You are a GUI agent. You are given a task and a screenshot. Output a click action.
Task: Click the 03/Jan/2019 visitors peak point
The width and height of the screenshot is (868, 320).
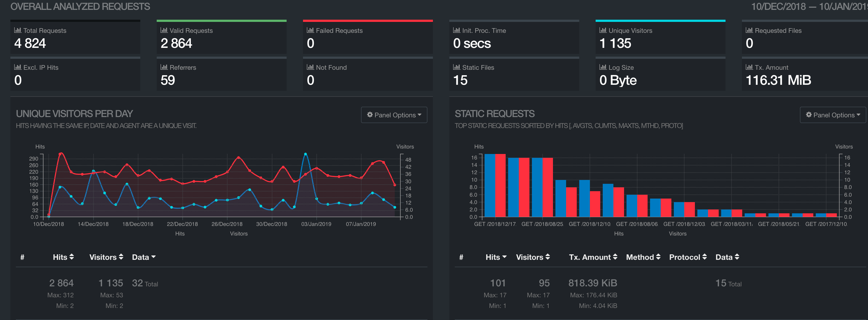click(305, 154)
